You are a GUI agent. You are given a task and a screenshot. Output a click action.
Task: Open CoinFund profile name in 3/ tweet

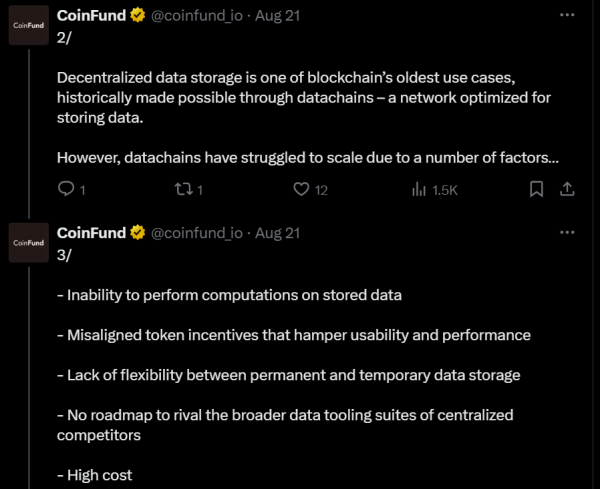pos(91,233)
